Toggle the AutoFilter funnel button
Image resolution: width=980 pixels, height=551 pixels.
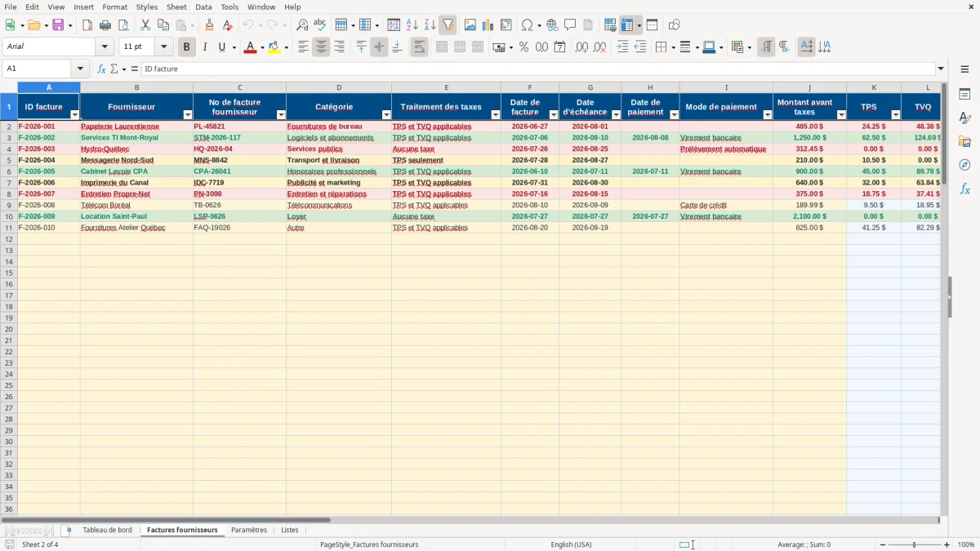(x=448, y=25)
